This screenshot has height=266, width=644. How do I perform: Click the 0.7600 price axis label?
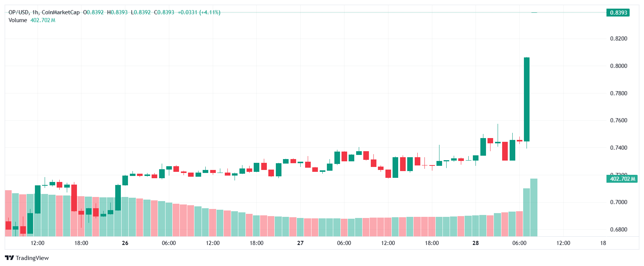(618, 120)
